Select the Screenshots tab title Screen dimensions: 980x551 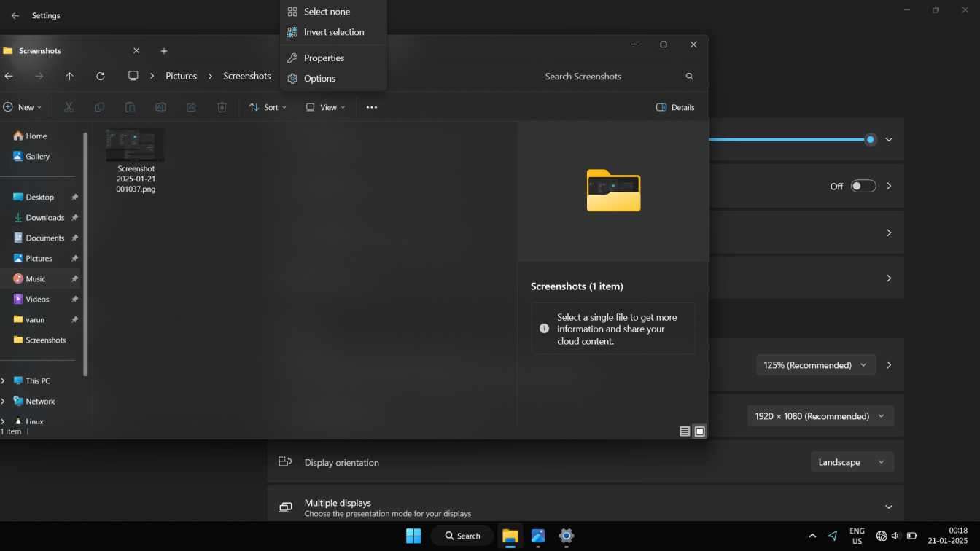coord(40,51)
